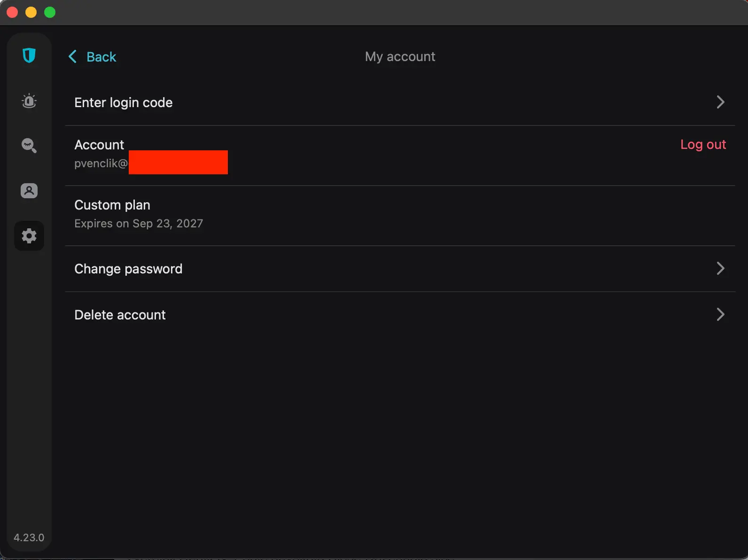Open the Enter login code option

click(123, 102)
